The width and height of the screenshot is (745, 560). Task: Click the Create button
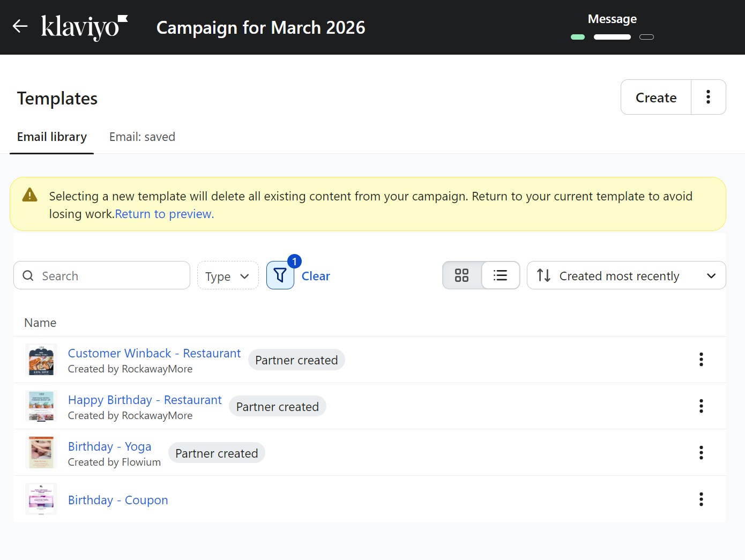click(x=656, y=98)
